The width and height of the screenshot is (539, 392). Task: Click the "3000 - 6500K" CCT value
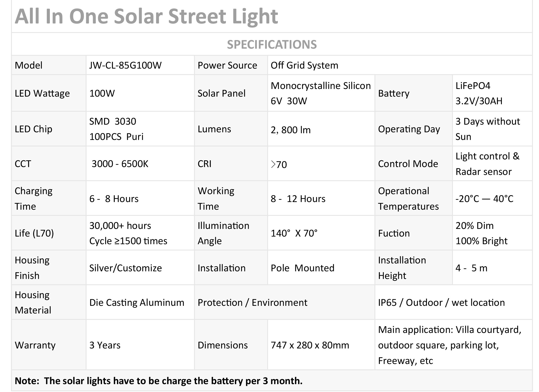[x=120, y=164]
